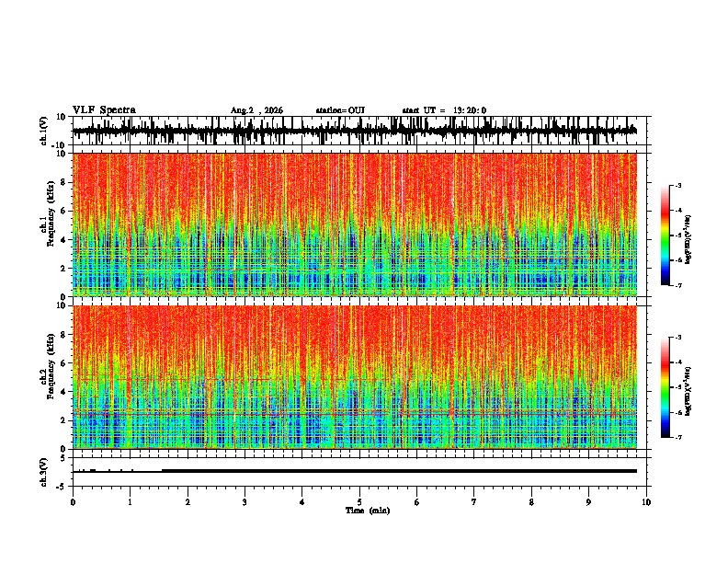
Task: Click time axis tick label 0
Action: (73, 502)
